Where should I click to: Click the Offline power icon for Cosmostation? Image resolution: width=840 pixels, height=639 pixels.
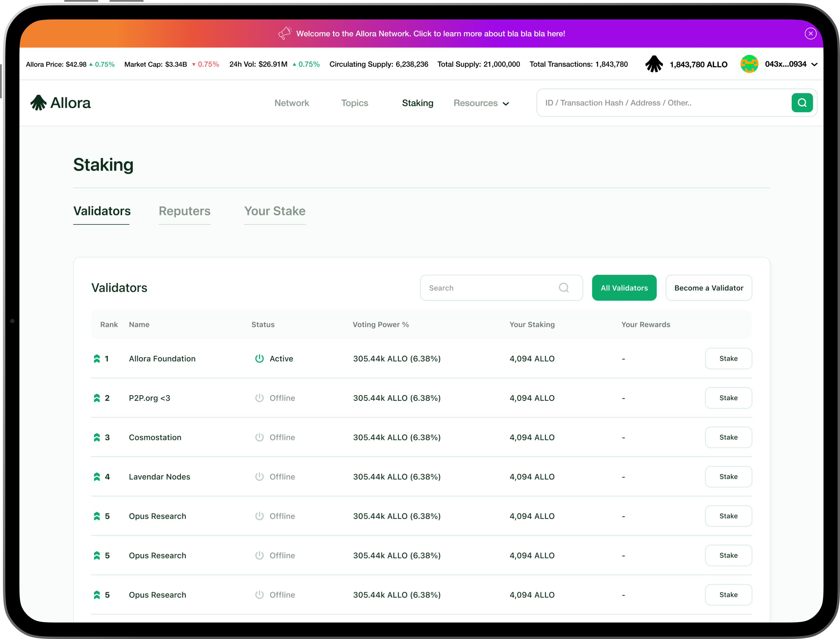[x=259, y=437]
